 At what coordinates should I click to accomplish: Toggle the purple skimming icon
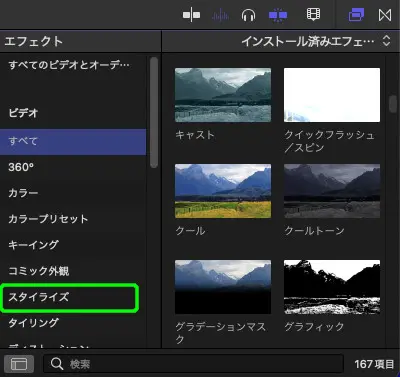[278, 15]
